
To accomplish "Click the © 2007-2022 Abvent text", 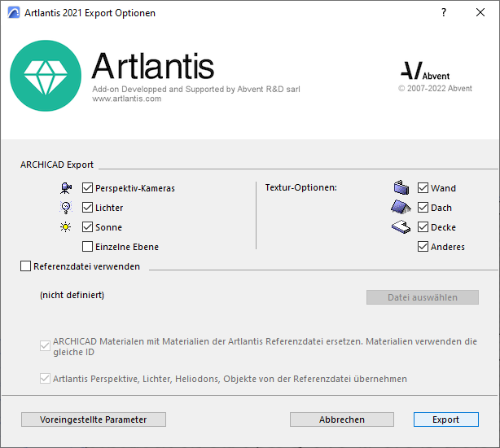I will (435, 88).
